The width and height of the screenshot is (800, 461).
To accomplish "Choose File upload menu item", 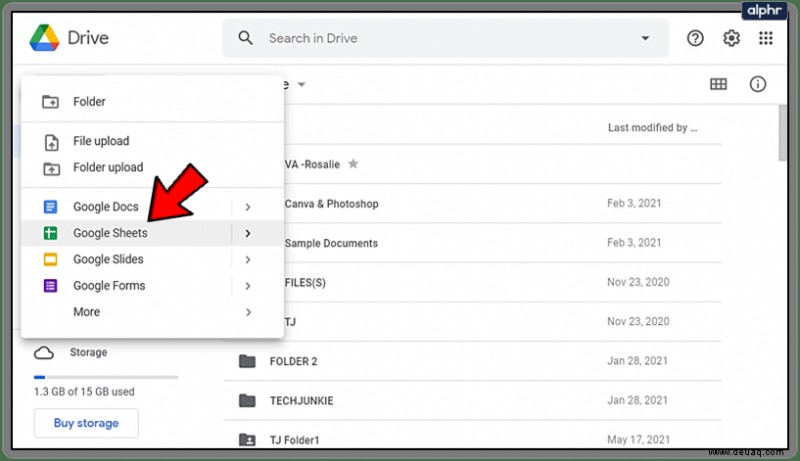I will (152, 141).
